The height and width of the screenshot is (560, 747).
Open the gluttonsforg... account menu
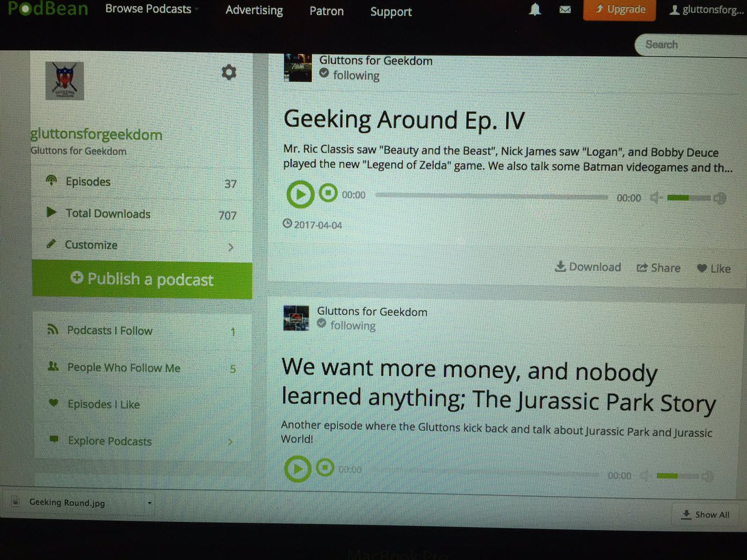(707, 10)
